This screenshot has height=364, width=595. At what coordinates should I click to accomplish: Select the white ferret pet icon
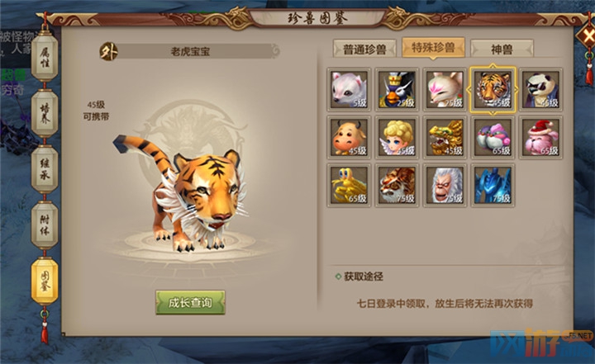tap(349, 90)
